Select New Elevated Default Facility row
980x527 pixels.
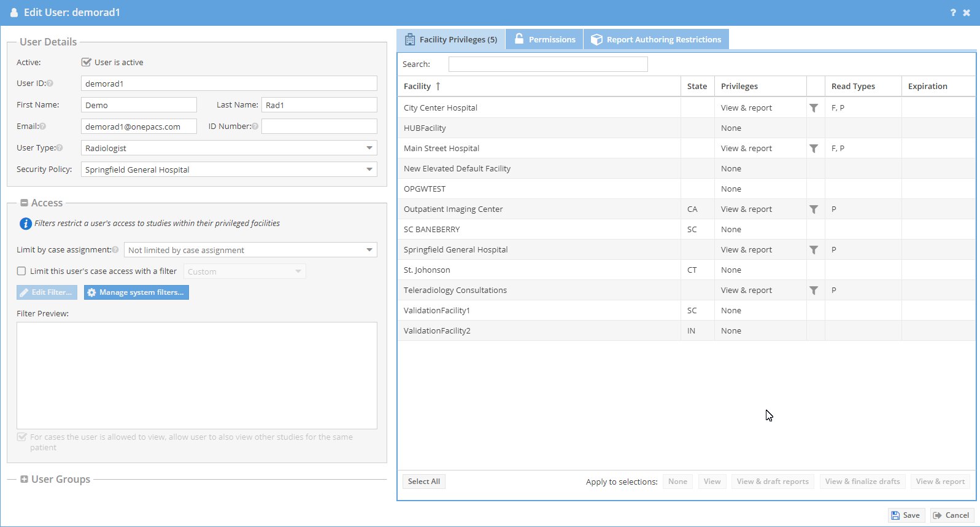click(x=686, y=169)
